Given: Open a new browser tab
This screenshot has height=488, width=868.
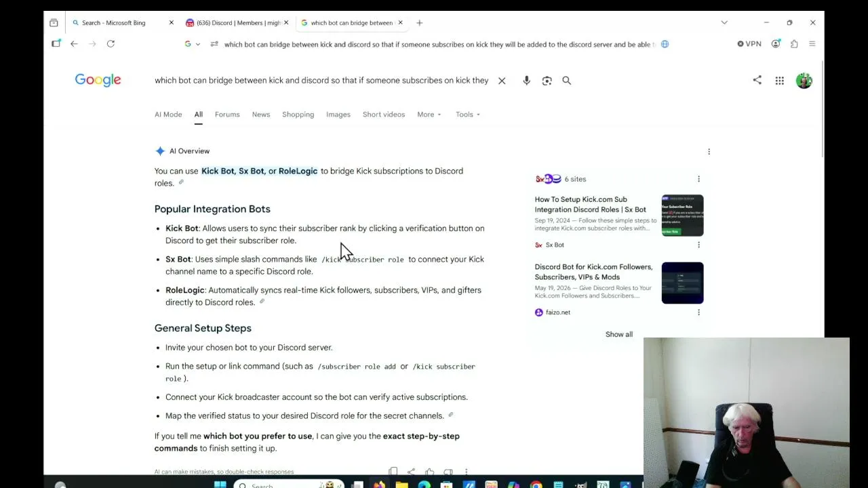Looking at the screenshot, I should pyautogui.click(x=419, y=22).
